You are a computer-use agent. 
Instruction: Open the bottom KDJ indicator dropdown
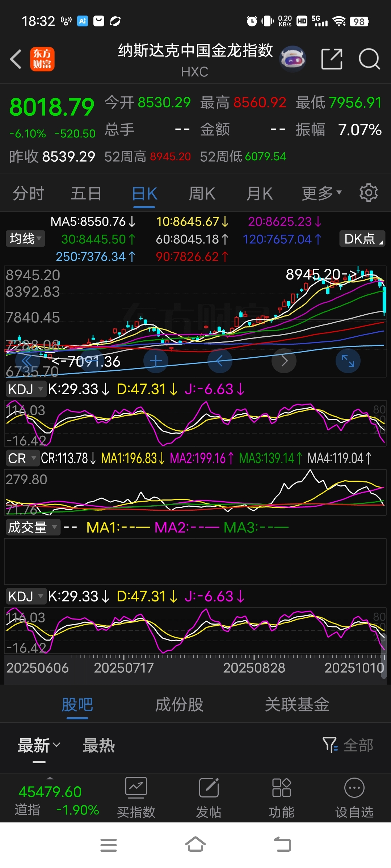[x=26, y=596]
